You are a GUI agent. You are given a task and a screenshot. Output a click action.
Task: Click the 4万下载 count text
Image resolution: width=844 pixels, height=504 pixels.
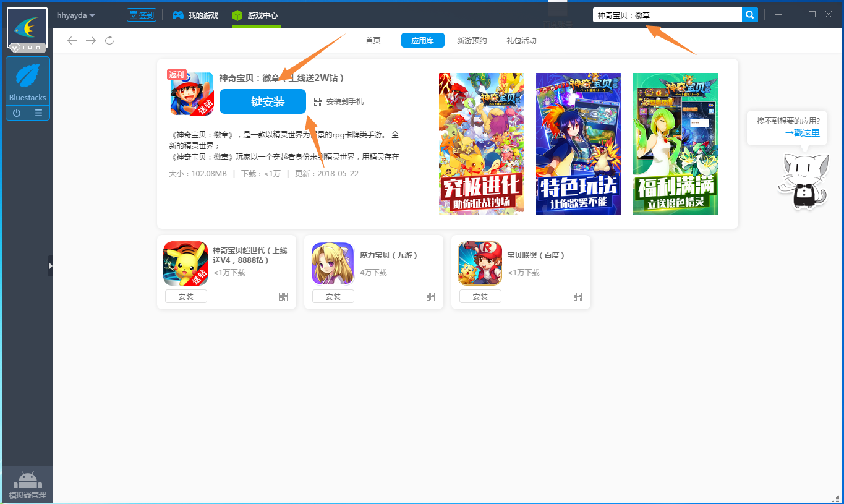[373, 273]
